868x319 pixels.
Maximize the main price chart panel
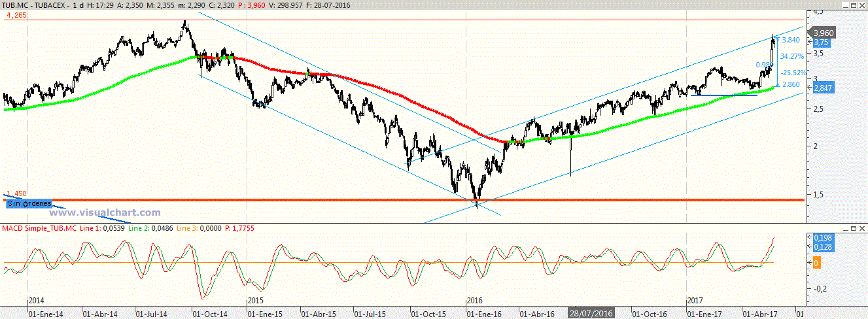coord(854,5)
